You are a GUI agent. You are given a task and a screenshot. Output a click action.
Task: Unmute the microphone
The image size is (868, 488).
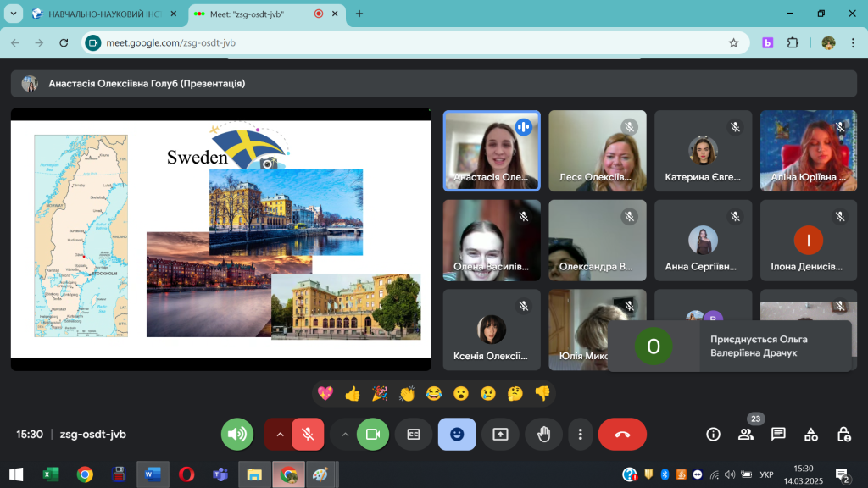(308, 435)
